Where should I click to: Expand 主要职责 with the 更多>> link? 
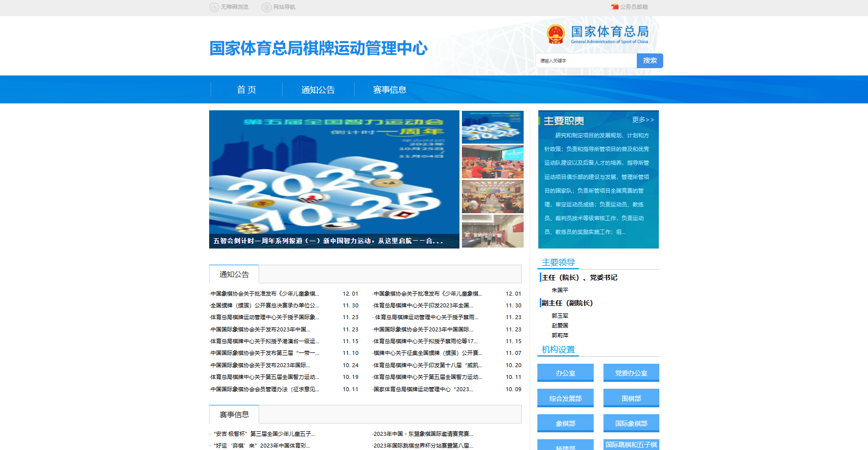tap(643, 120)
